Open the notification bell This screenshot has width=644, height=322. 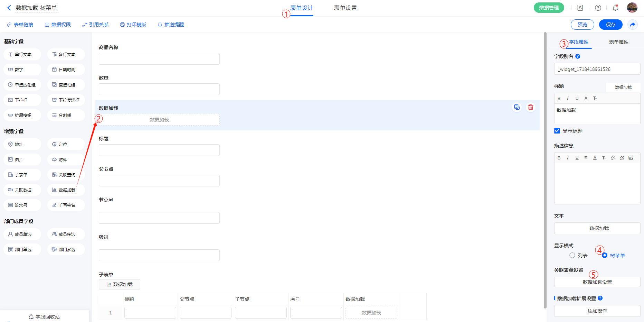[x=615, y=8]
